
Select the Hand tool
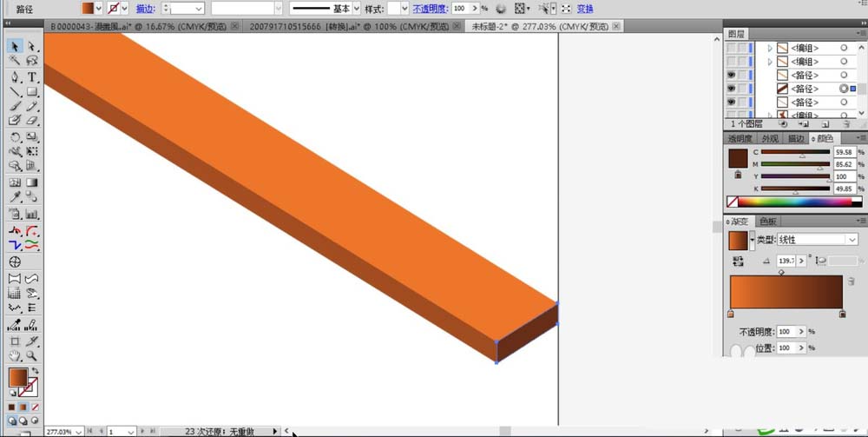pyautogui.click(x=15, y=356)
